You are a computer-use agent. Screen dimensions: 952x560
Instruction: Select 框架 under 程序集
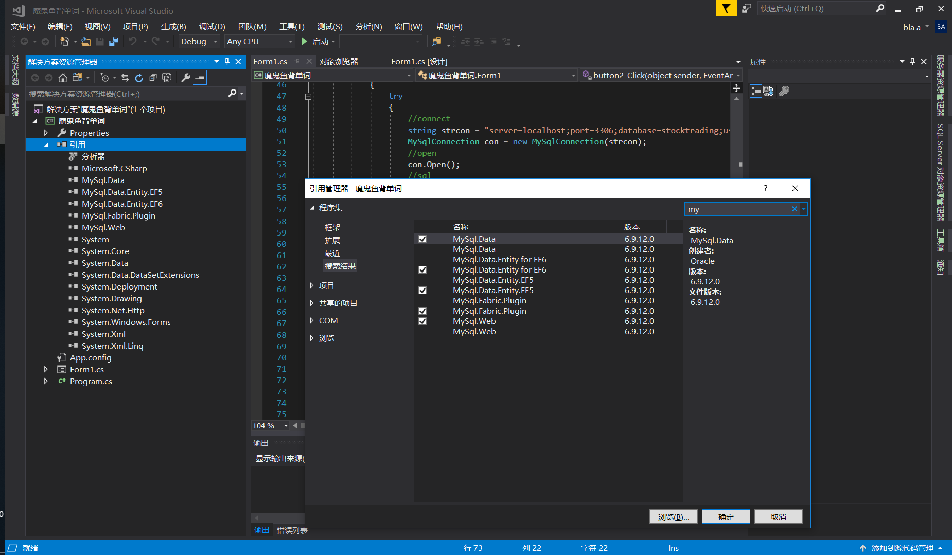332,227
